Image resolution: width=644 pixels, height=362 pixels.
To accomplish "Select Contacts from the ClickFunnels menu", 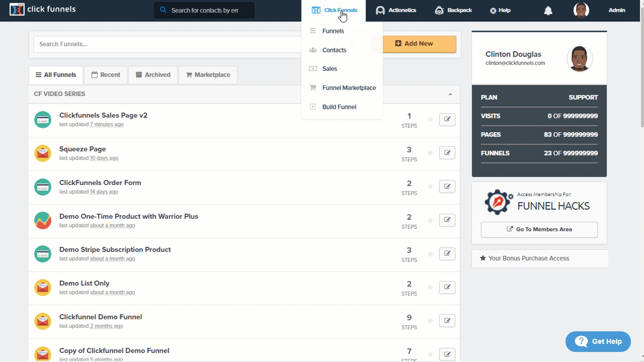I will [x=334, y=50].
